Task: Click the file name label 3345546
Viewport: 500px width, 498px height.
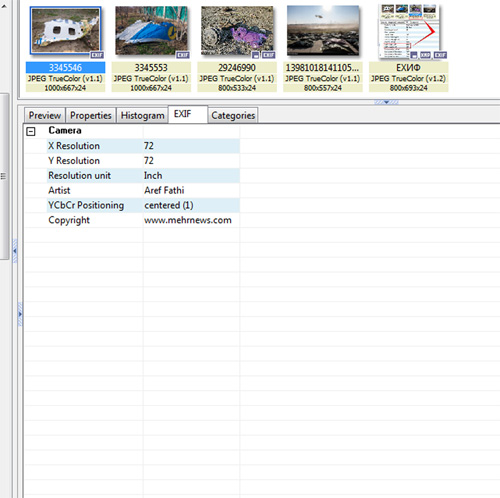Action: [x=65, y=68]
